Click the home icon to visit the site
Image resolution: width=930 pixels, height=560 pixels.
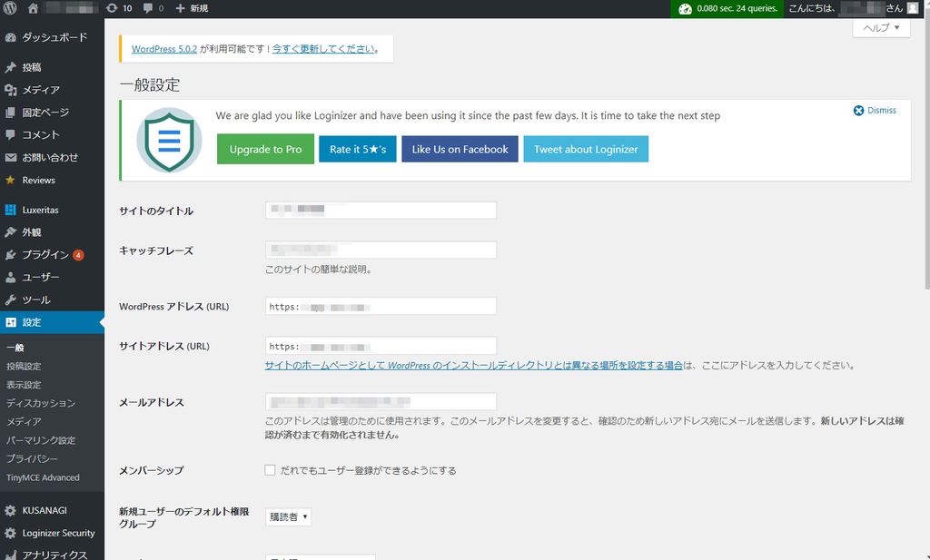pos(33,8)
